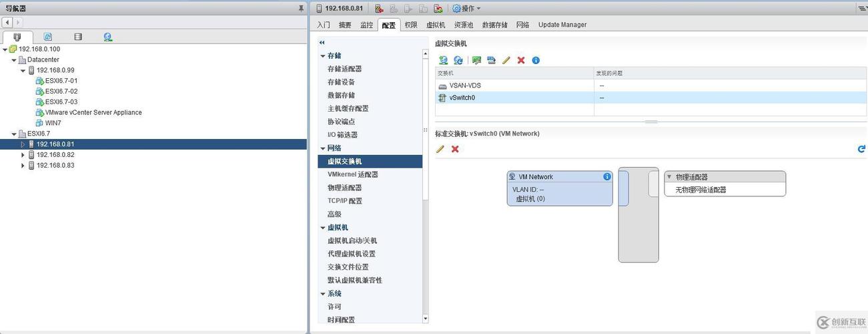Select the WIN7 virtual machine
Screen dimensions: 868x334
53,123
